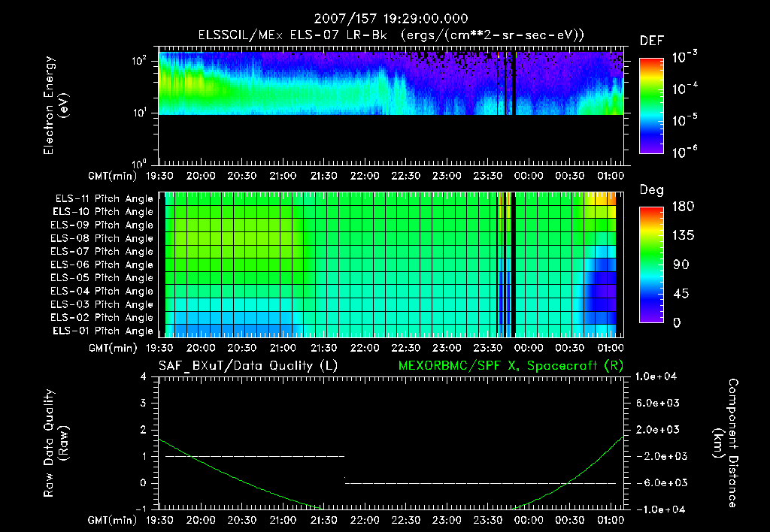Click the 23:00 label under the data quality panel
Screen dimensions: 770x532
click(x=447, y=520)
